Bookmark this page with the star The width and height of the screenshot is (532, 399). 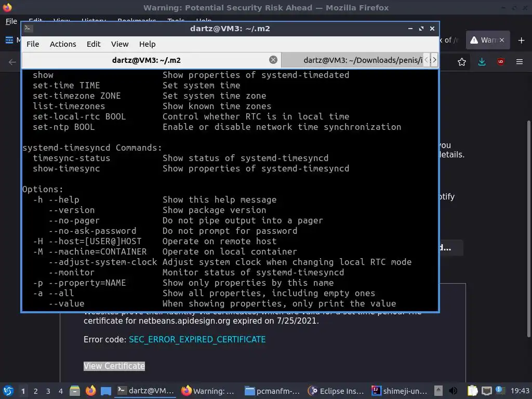461,62
